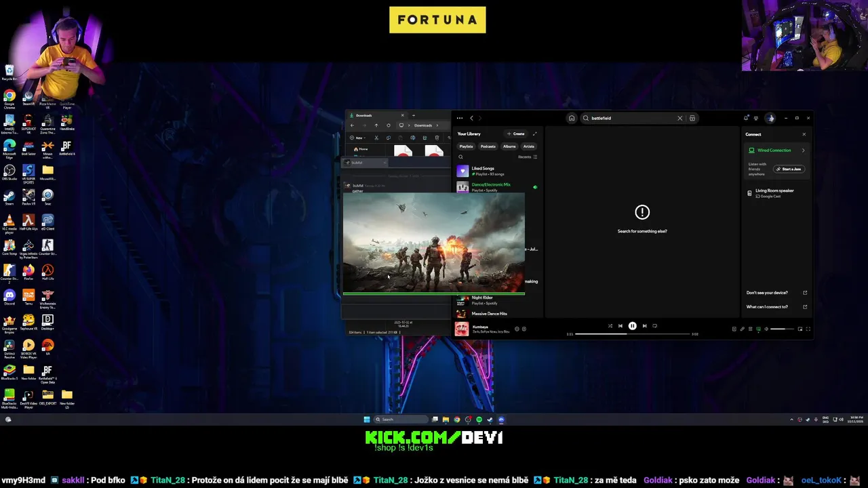Viewport: 868px width, 488px height.
Task: Open Spotify three-dot menu
Action: 460,118
